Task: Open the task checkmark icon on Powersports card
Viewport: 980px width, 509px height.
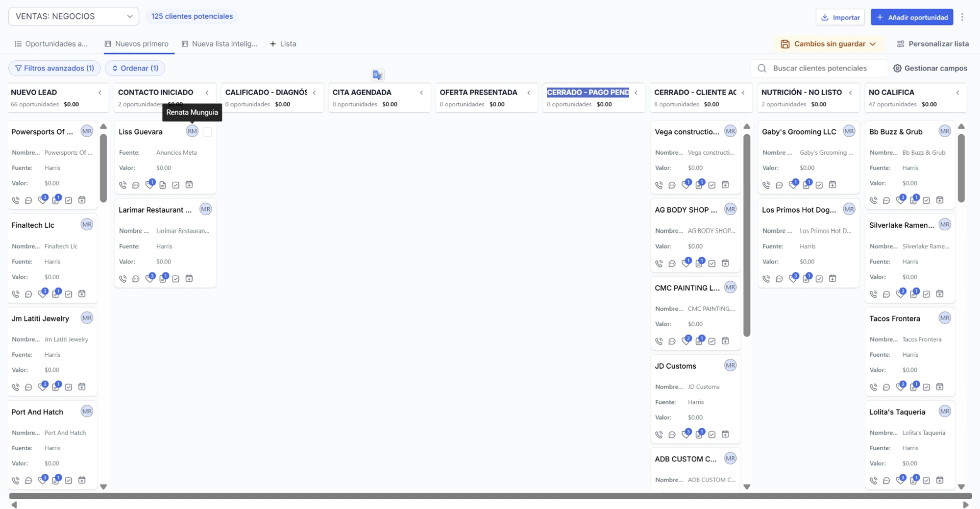Action: [x=69, y=200]
